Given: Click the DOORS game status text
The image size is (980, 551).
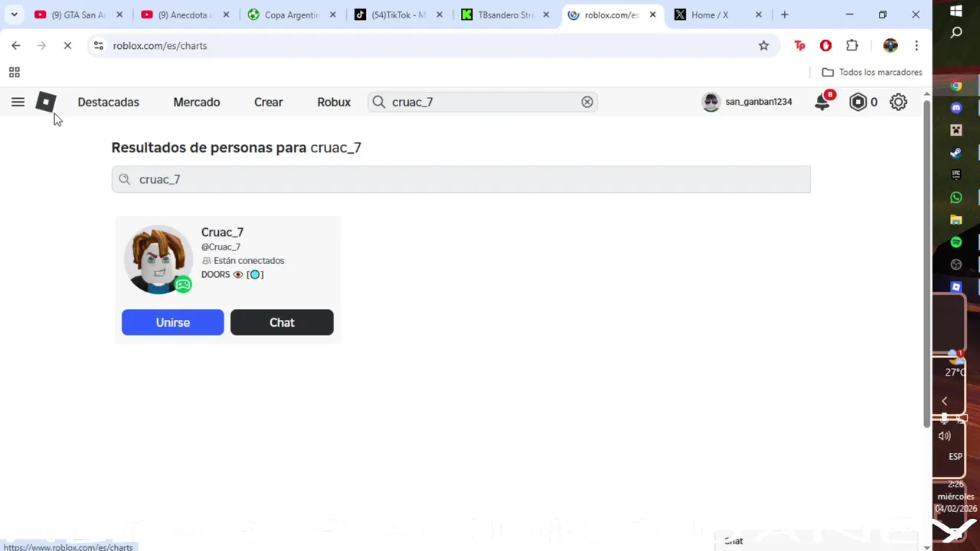Looking at the screenshot, I should click(232, 275).
